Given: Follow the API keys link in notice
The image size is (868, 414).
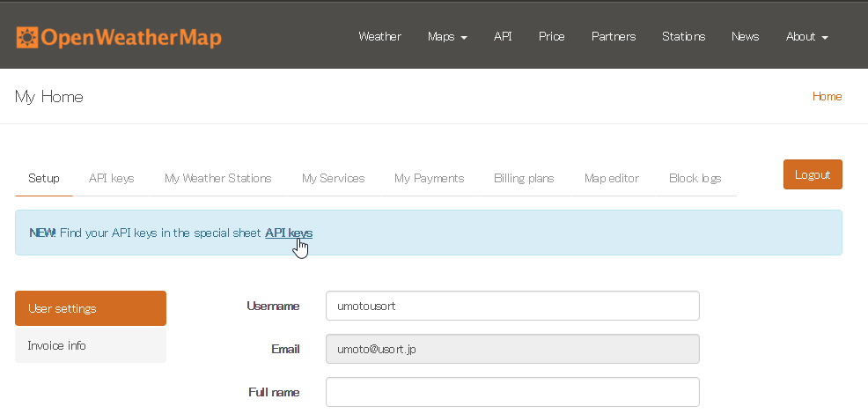Looking at the screenshot, I should pos(289,233).
